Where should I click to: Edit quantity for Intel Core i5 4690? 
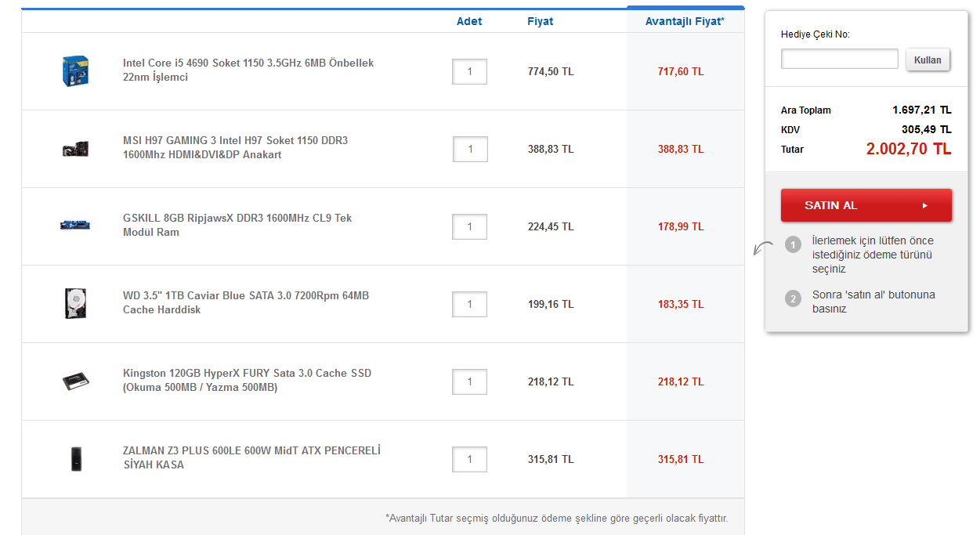(x=469, y=72)
